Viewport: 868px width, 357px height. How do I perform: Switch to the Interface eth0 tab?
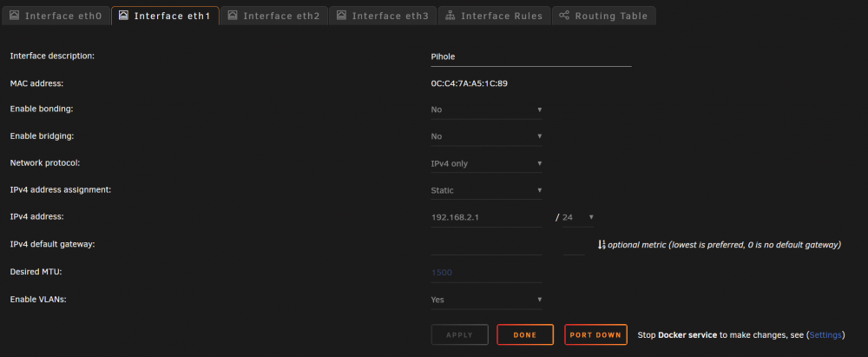pos(56,17)
